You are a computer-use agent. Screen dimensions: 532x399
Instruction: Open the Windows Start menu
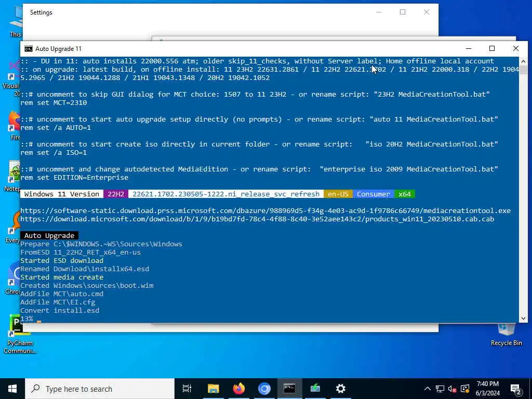tap(12, 389)
